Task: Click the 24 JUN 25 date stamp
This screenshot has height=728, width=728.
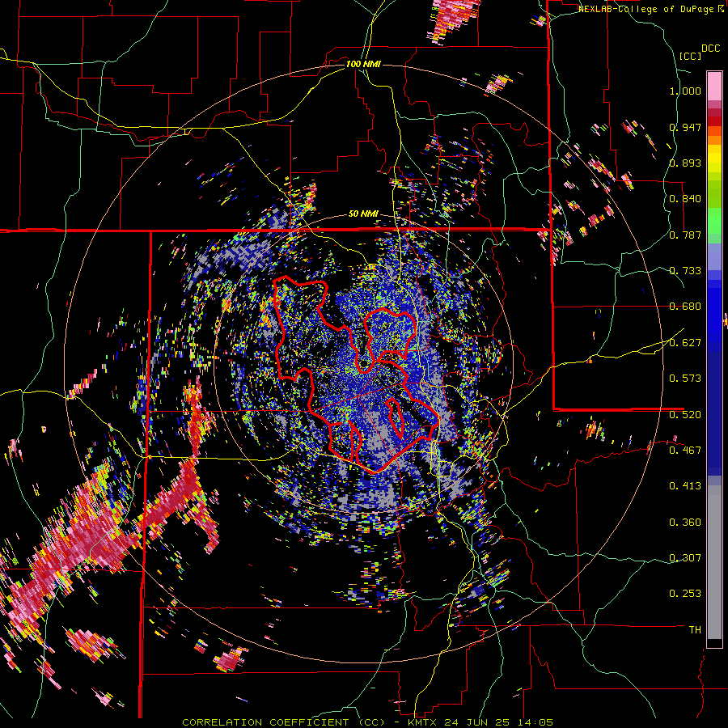Action: [478, 722]
